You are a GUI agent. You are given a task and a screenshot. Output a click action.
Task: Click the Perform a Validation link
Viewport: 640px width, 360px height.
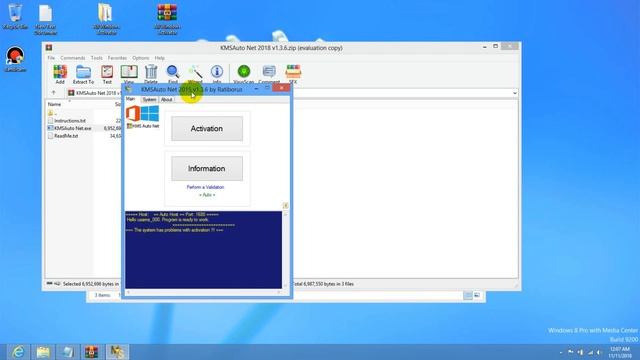point(205,187)
